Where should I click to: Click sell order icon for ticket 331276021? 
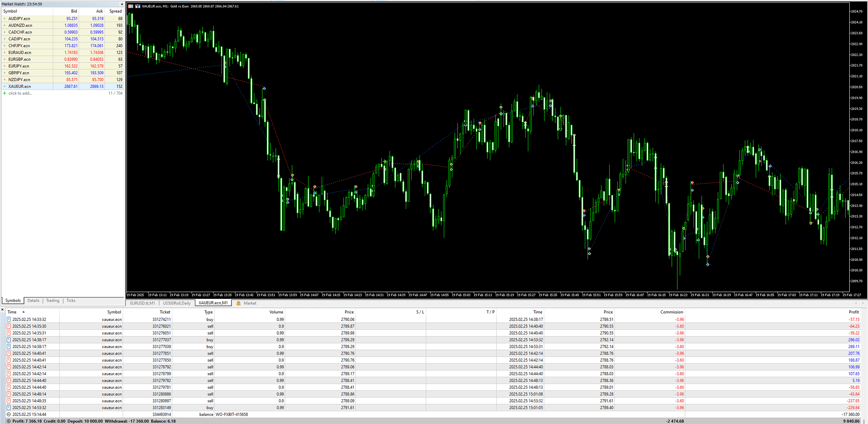[9, 326]
